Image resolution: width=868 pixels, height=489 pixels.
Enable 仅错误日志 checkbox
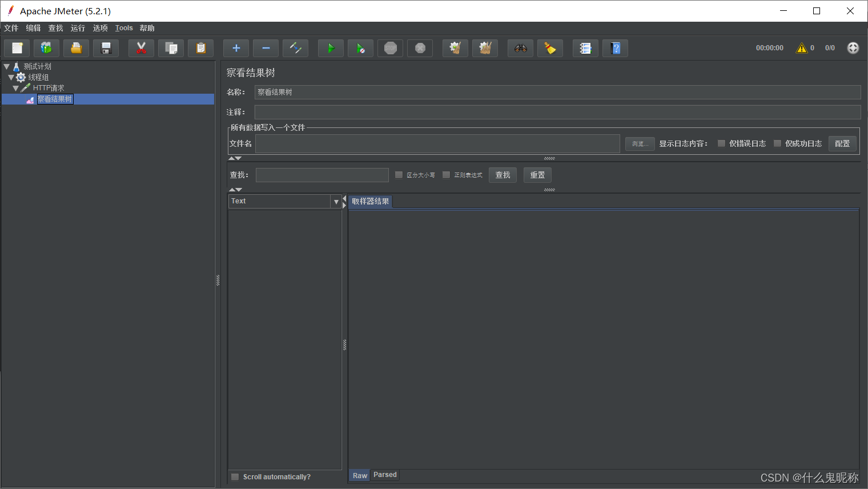721,143
